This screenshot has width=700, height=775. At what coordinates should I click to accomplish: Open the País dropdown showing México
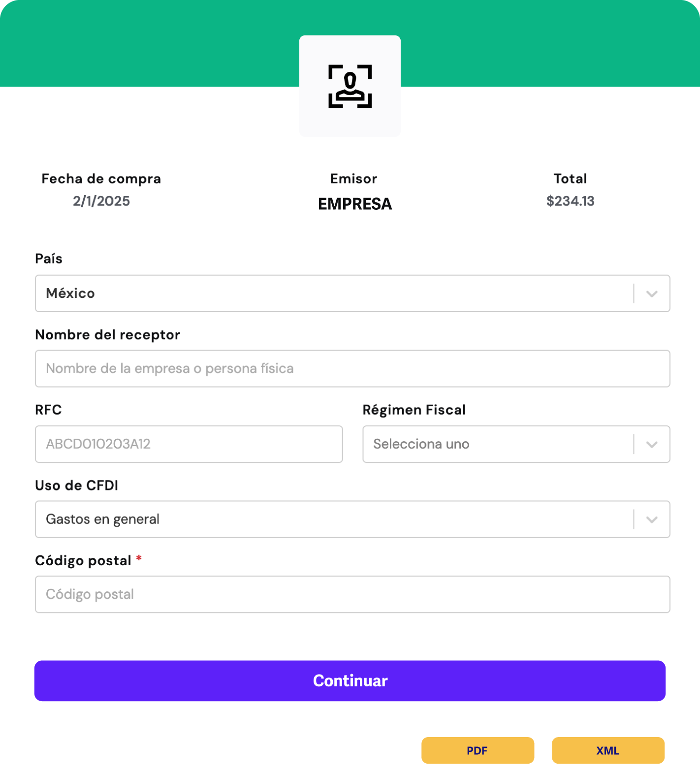click(335, 293)
